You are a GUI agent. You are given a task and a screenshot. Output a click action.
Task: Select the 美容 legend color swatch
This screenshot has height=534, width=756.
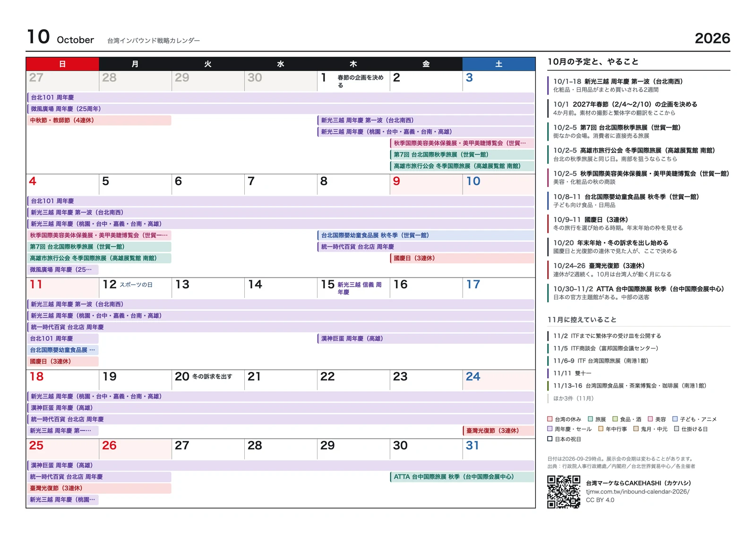(651, 419)
